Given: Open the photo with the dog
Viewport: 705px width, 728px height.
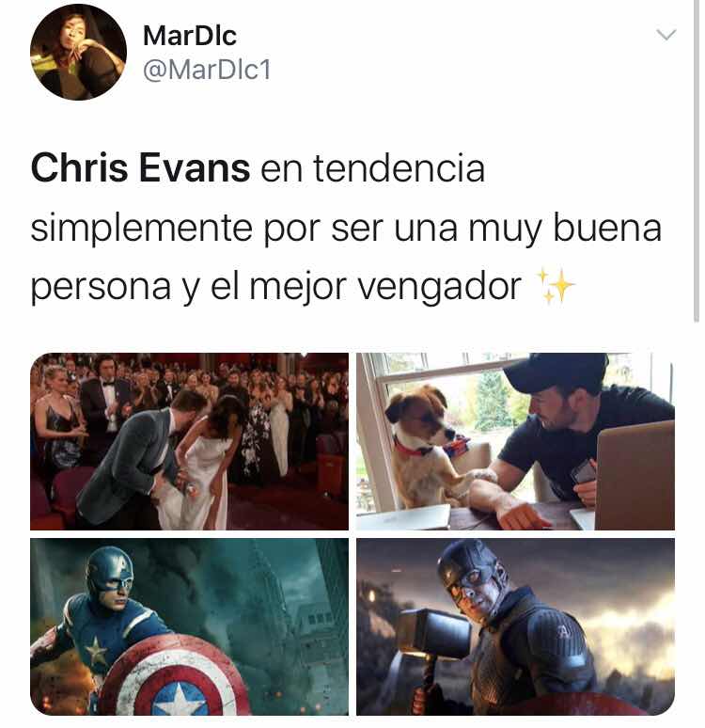Looking at the screenshot, I should point(515,441).
